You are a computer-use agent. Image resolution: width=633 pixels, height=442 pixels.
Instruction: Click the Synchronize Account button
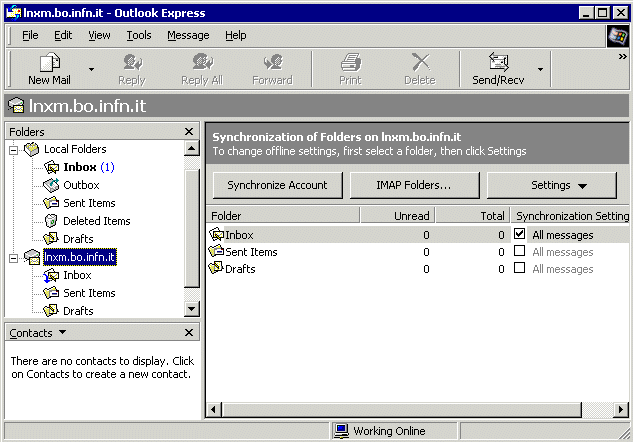tap(277, 185)
